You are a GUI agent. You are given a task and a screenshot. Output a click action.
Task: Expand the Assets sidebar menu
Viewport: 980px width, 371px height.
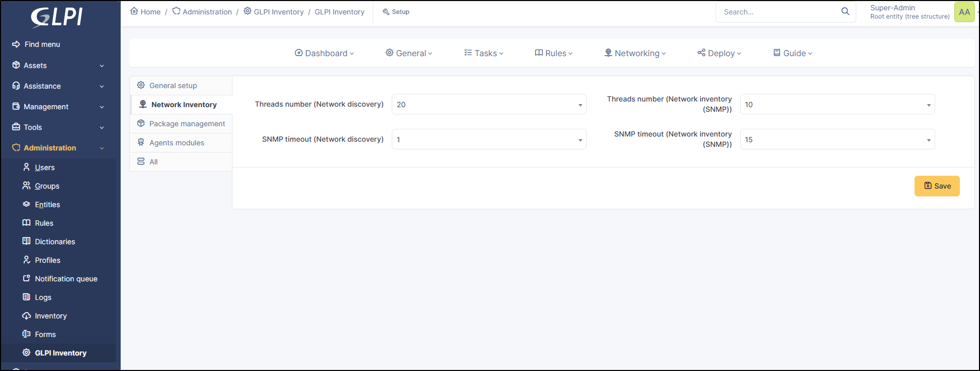click(x=59, y=65)
